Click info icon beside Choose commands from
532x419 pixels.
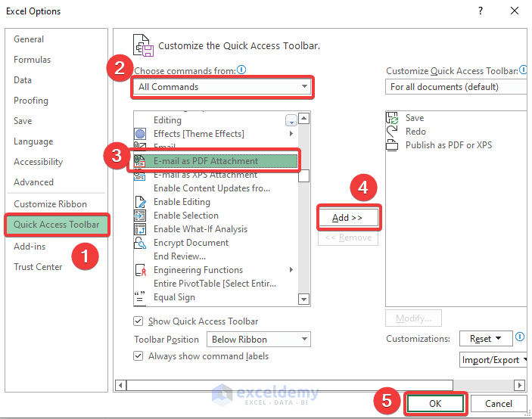pos(241,70)
